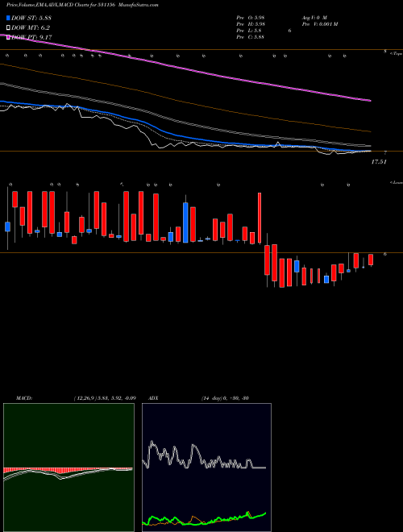Click the price axis label 7 on EMA chart
This screenshot has width=403, height=532.
pos(385,153)
